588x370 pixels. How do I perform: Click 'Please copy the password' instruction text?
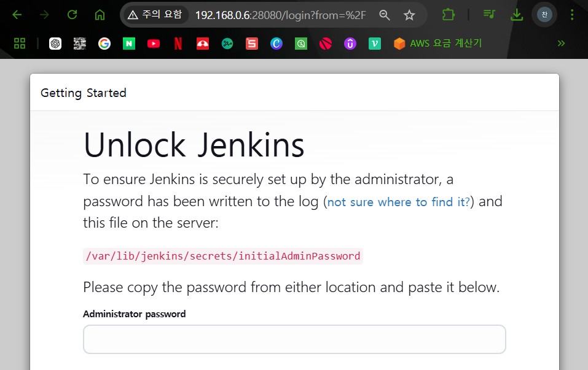(291, 288)
